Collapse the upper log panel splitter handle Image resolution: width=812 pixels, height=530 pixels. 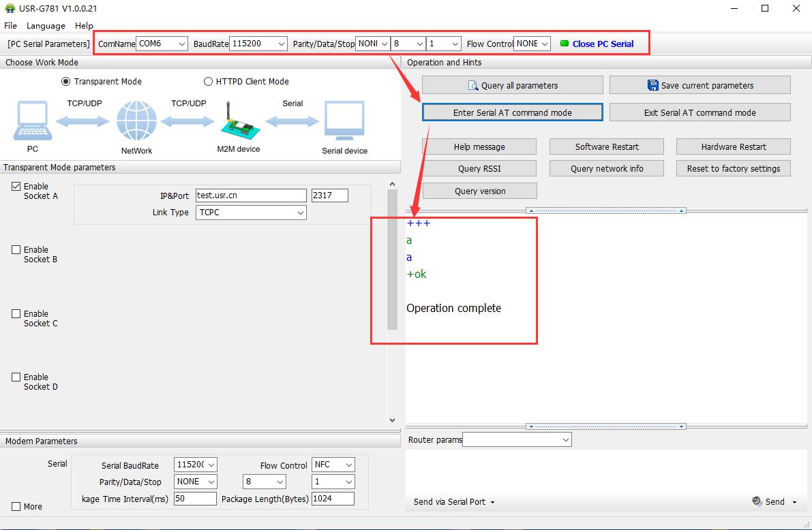pyautogui.click(x=606, y=211)
